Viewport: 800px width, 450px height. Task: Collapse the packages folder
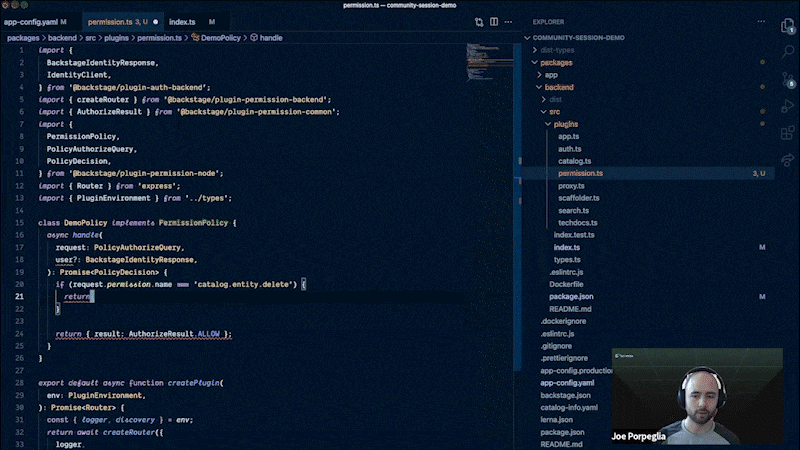pos(556,62)
